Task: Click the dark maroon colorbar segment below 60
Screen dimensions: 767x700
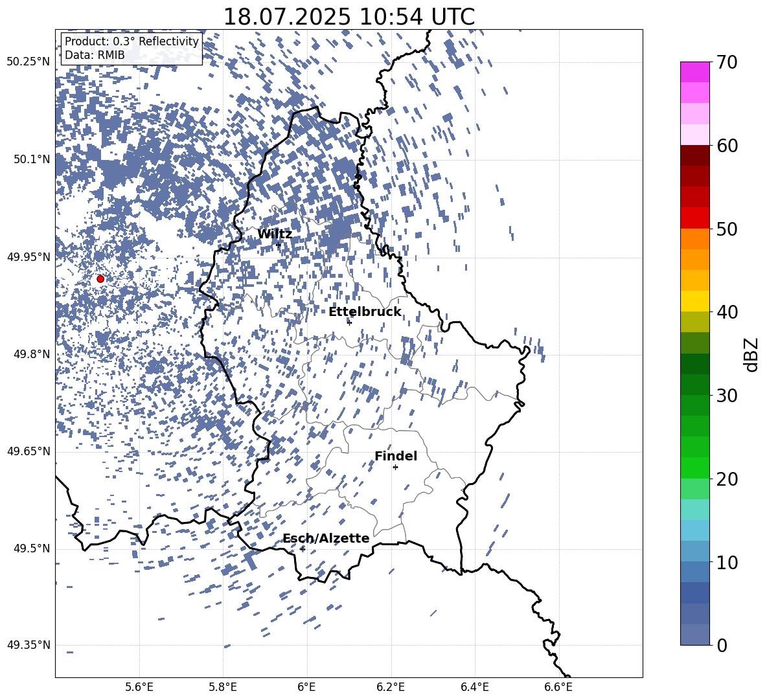Action: tap(694, 155)
